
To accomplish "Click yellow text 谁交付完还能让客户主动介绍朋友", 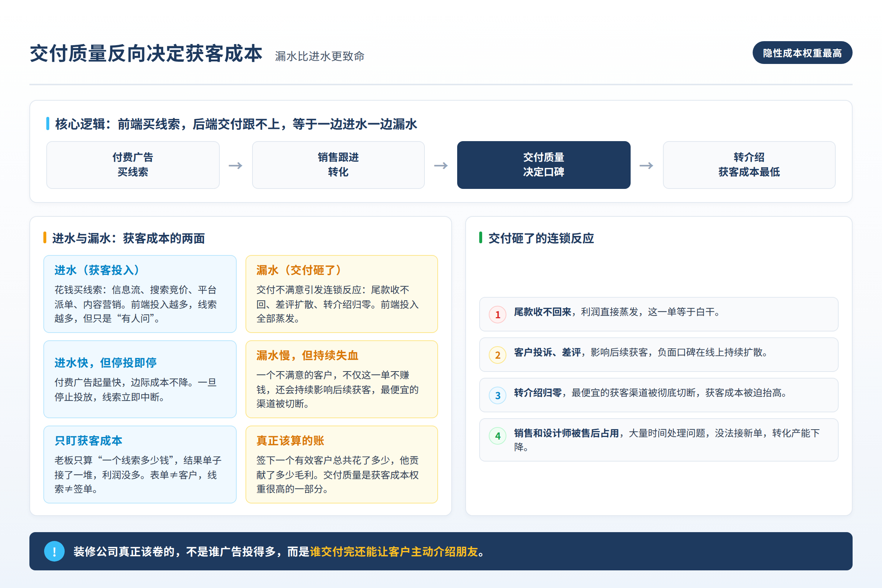I will tap(394, 552).
